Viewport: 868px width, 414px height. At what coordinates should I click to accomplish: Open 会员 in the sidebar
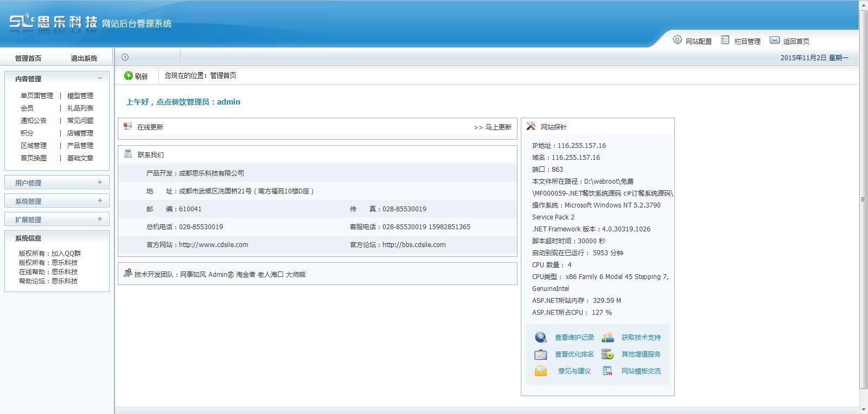pos(27,108)
